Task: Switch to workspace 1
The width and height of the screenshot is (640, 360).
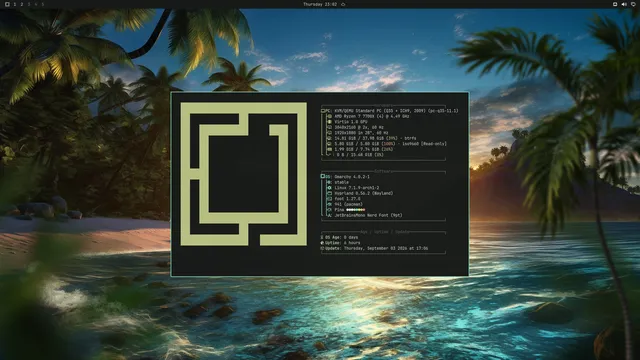Action: tap(15, 4)
